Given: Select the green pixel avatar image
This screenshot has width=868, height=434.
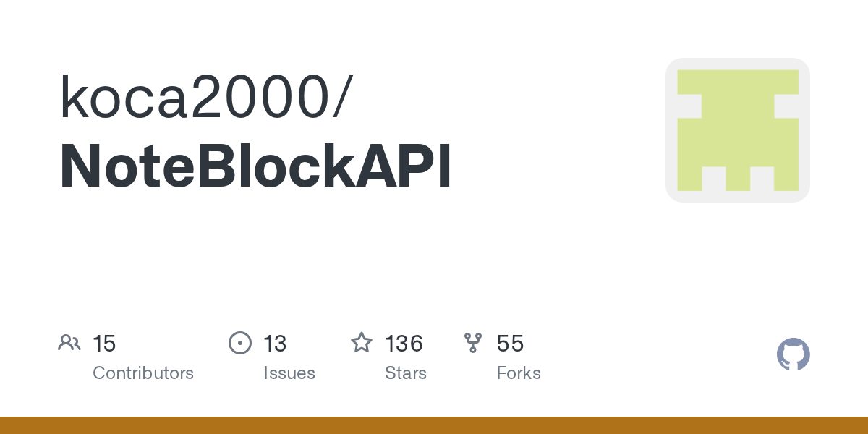Looking at the screenshot, I should 738,130.
